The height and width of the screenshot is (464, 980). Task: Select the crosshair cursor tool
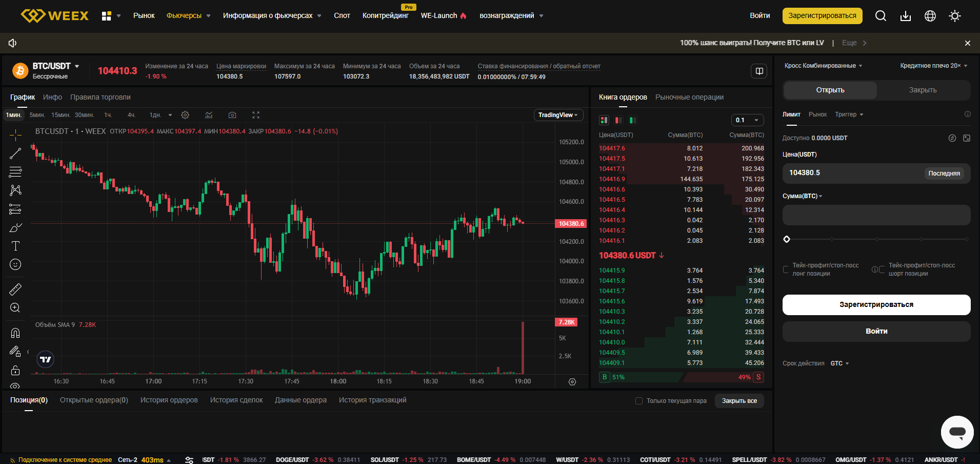[15, 134]
